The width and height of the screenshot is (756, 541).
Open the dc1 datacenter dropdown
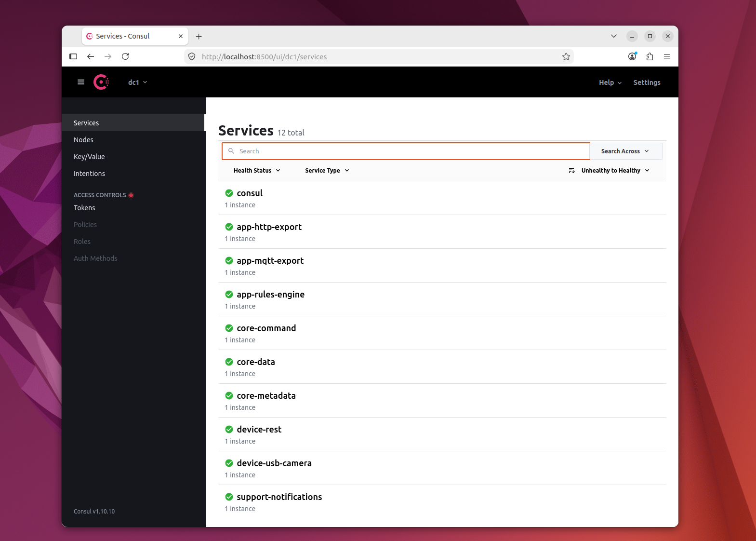pos(137,82)
